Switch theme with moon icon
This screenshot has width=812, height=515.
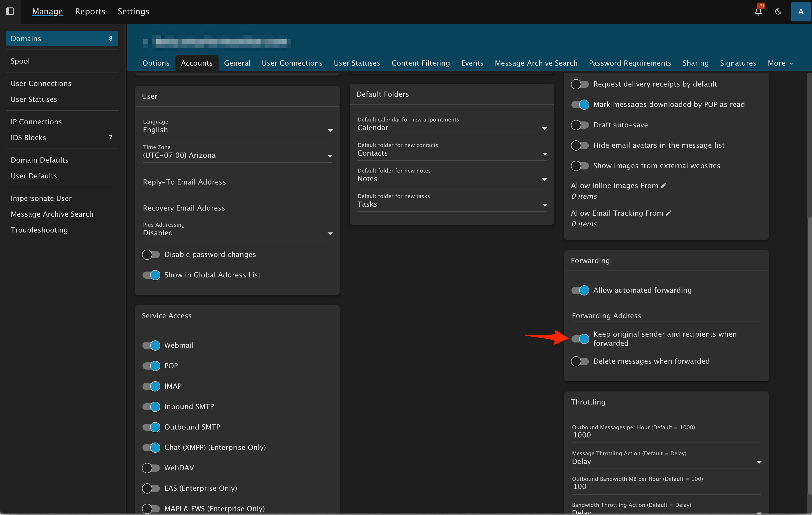pyautogui.click(x=778, y=12)
